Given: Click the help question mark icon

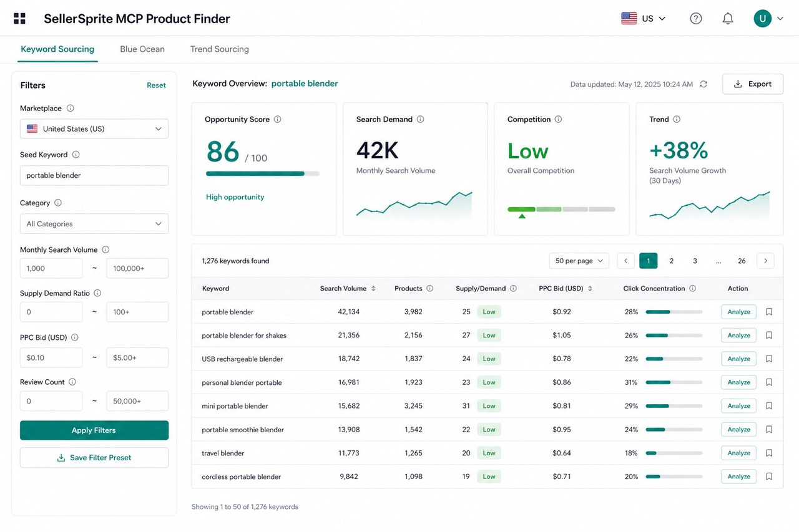Looking at the screenshot, I should click(696, 19).
